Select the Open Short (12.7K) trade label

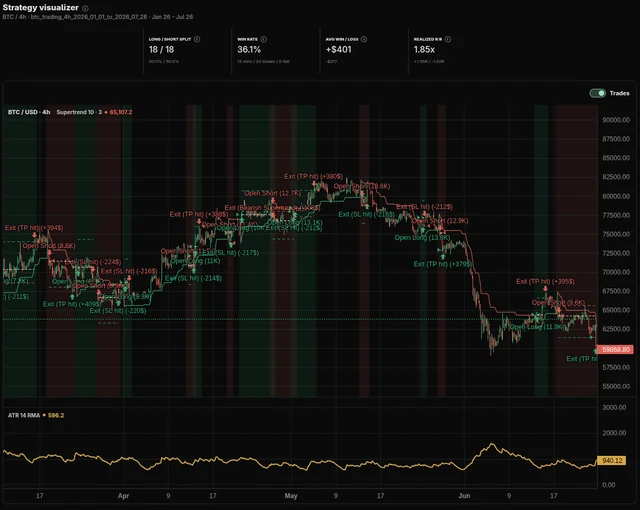pyautogui.click(x=272, y=193)
